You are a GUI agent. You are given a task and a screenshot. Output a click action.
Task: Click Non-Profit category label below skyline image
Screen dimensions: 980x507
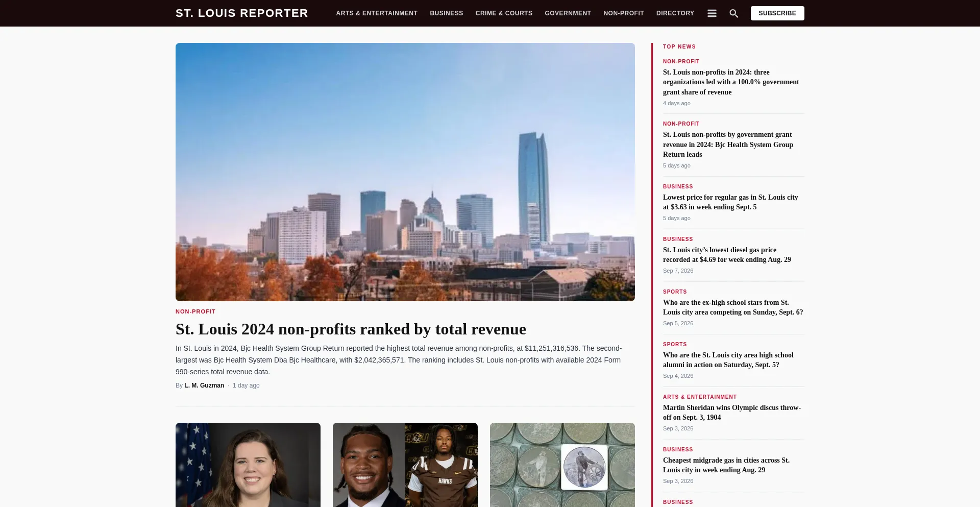click(x=195, y=311)
